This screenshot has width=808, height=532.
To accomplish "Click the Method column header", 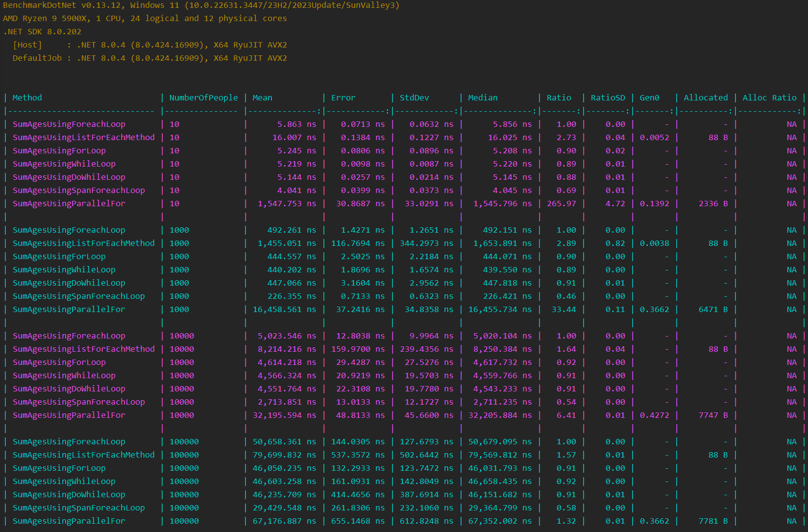I will click(x=27, y=98).
